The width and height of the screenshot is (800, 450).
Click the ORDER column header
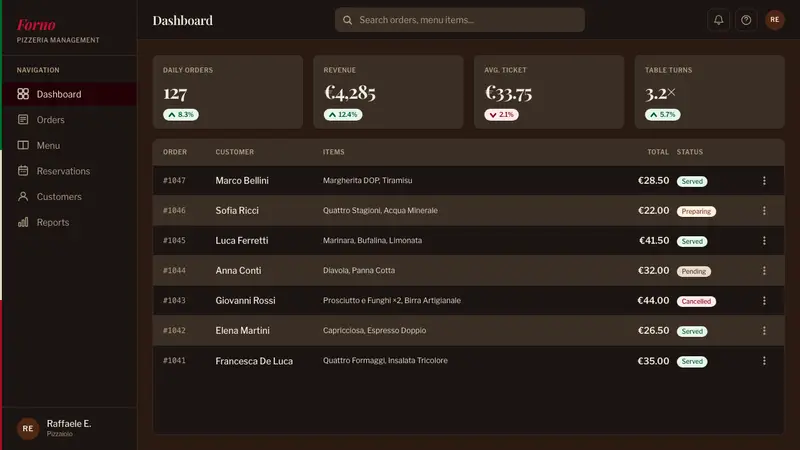coord(175,152)
